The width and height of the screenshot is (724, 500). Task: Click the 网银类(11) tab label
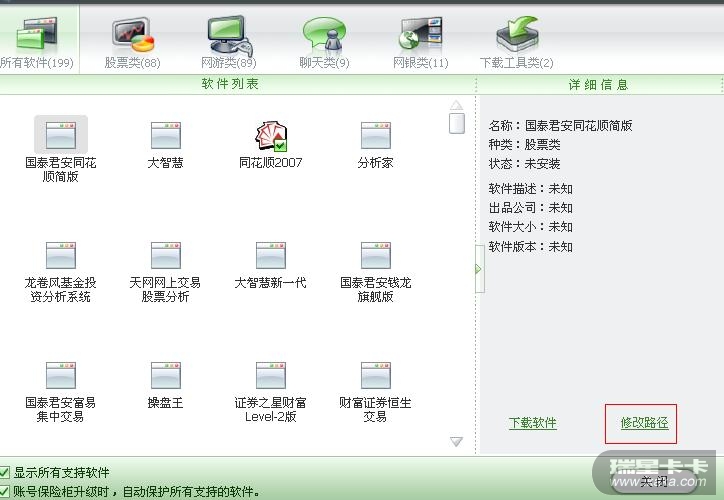421,63
